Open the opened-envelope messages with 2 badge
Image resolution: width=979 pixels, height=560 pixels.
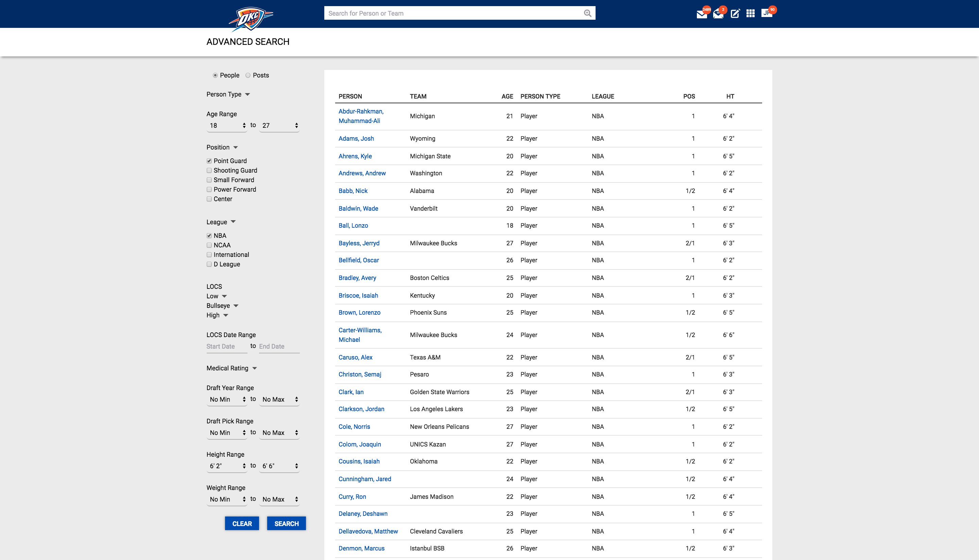[x=718, y=14]
